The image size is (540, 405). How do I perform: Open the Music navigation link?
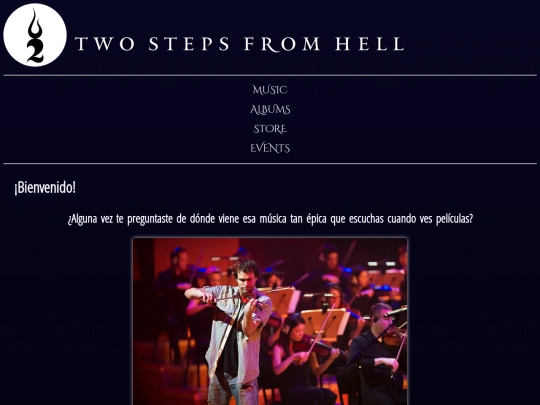(x=270, y=90)
